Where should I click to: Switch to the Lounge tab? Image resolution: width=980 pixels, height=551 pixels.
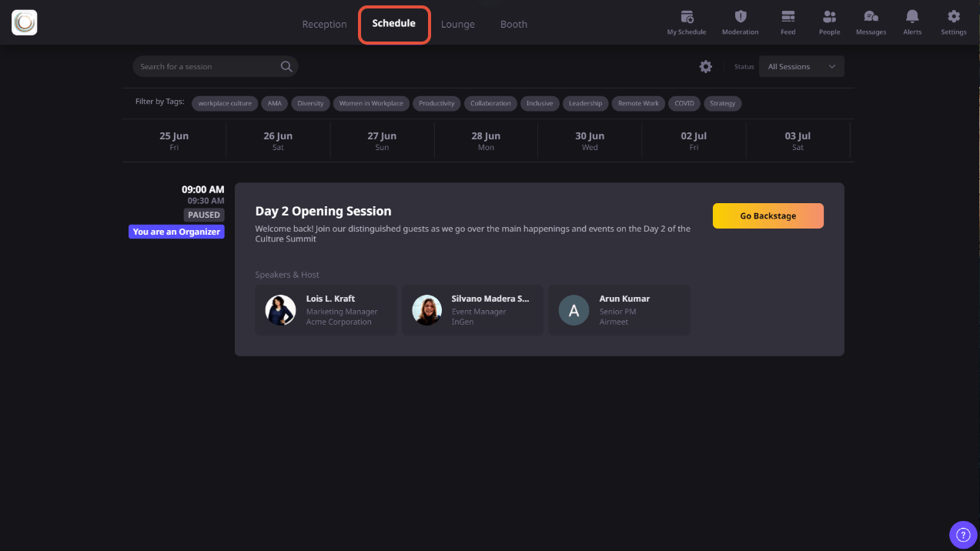point(458,25)
